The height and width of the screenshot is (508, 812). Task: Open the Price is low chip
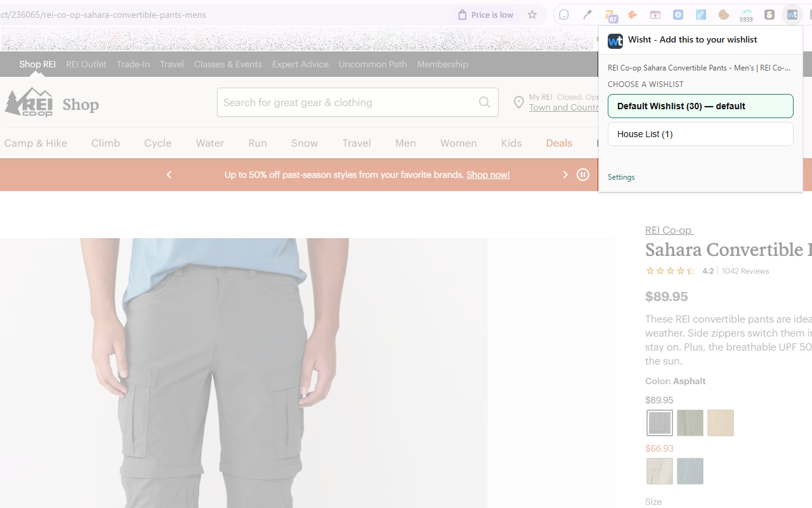click(x=486, y=15)
